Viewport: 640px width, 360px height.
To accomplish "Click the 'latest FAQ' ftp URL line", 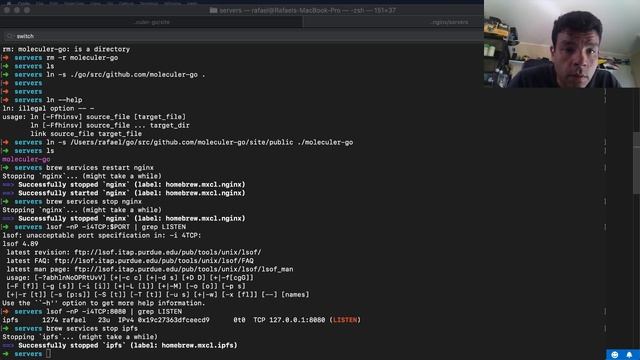I will coord(130,261).
